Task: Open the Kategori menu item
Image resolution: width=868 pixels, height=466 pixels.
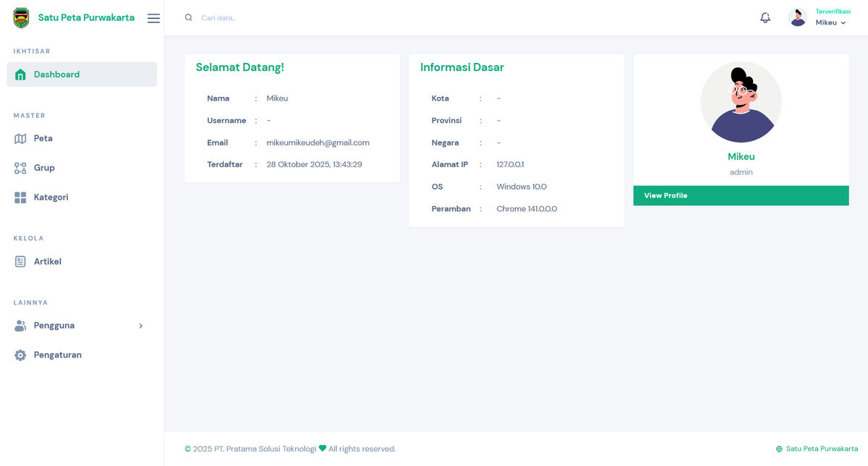Action: (82, 198)
